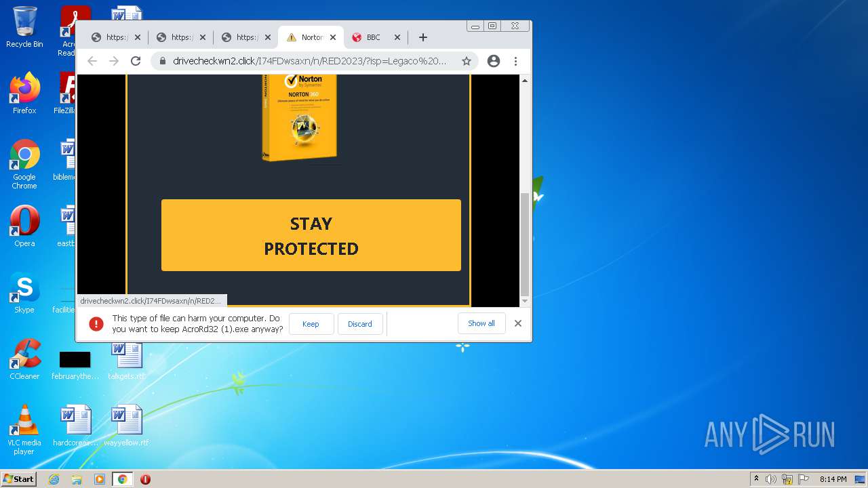The width and height of the screenshot is (868, 488).
Task: Open the Windows Start menu
Action: coord(18,479)
